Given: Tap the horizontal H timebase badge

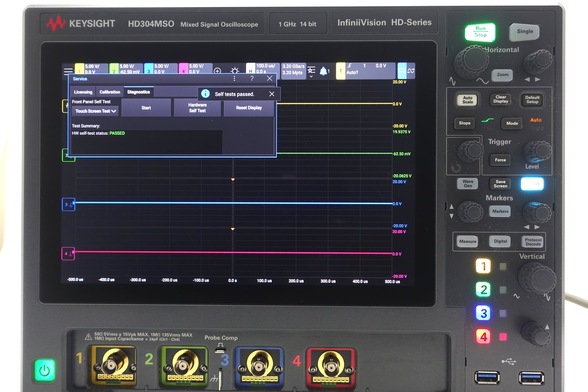Looking at the screenshot, I should click(x=250, y=71).
